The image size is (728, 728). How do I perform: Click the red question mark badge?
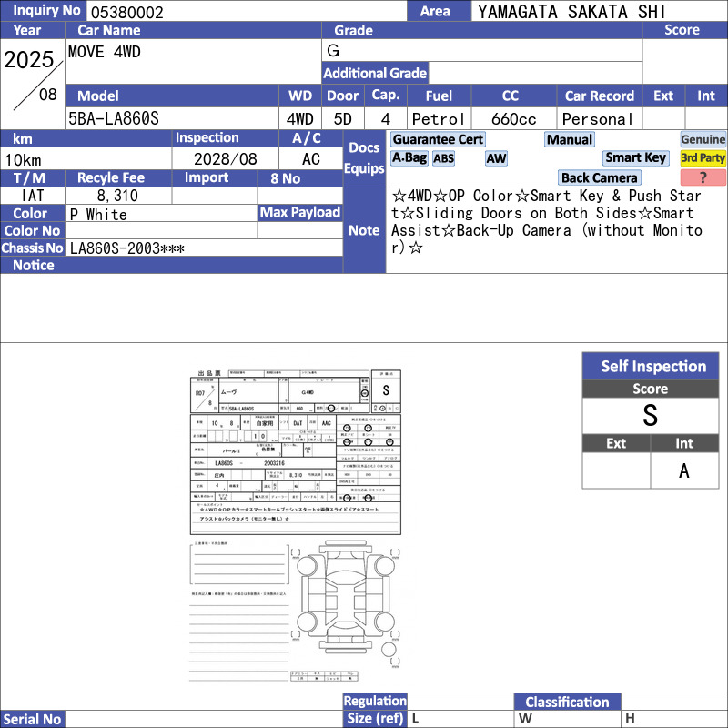point(703,177)
